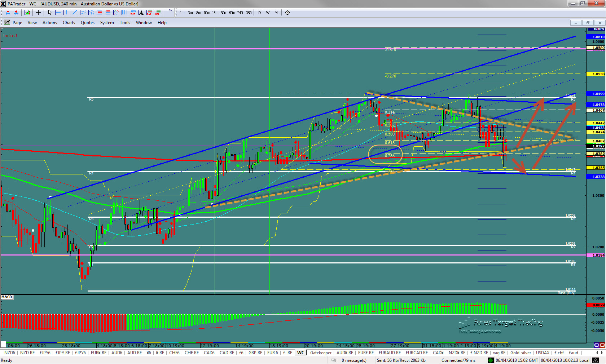Click the clock icon in timeframe toolbar
Viewport: 606px width, 364px height.
point(287,13)
